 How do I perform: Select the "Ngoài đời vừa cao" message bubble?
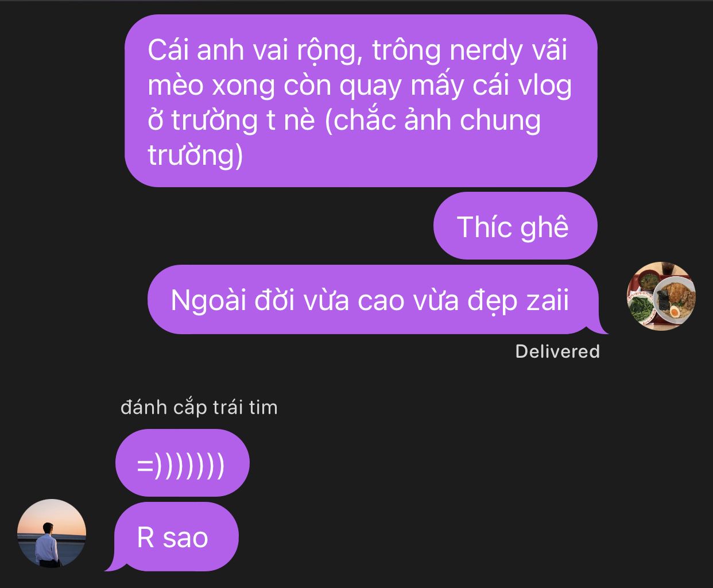coord(373,300)
